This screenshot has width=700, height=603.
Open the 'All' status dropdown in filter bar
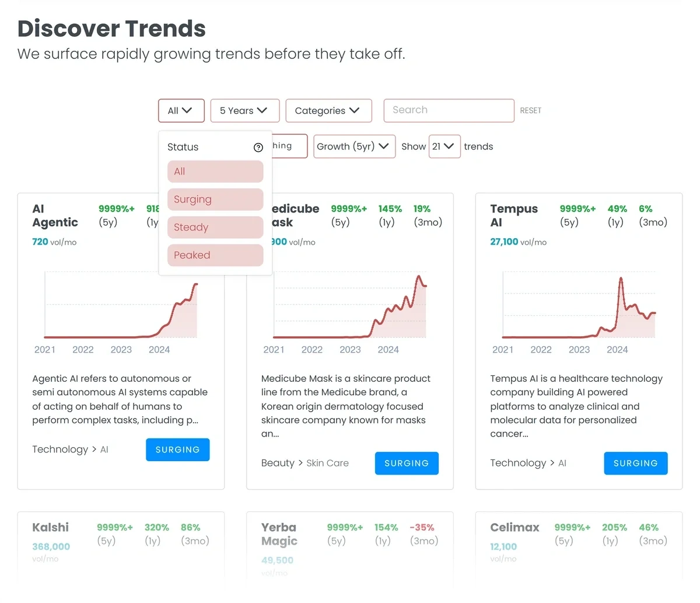pyautogui.click(x=181, y=110)
